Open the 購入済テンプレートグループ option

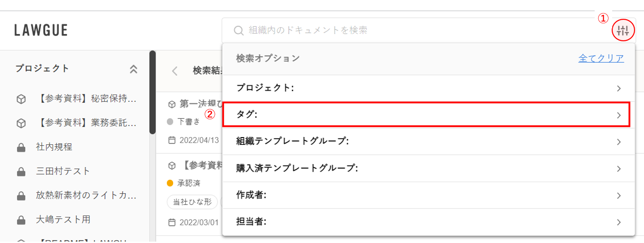tap(428, 169)
